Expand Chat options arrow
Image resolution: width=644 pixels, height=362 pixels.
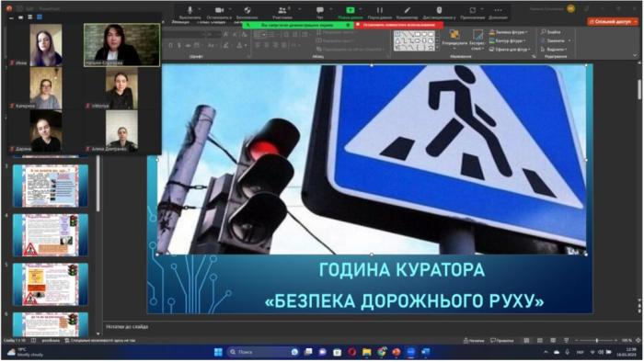click(331, 8)
